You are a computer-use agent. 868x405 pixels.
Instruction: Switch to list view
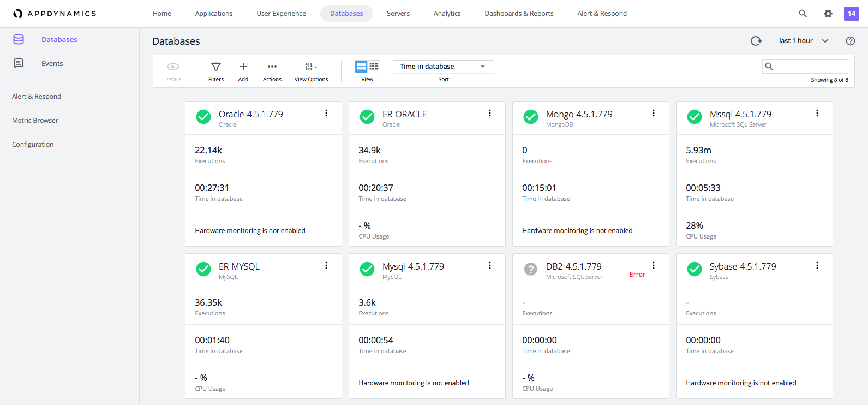tap(374, 67)
